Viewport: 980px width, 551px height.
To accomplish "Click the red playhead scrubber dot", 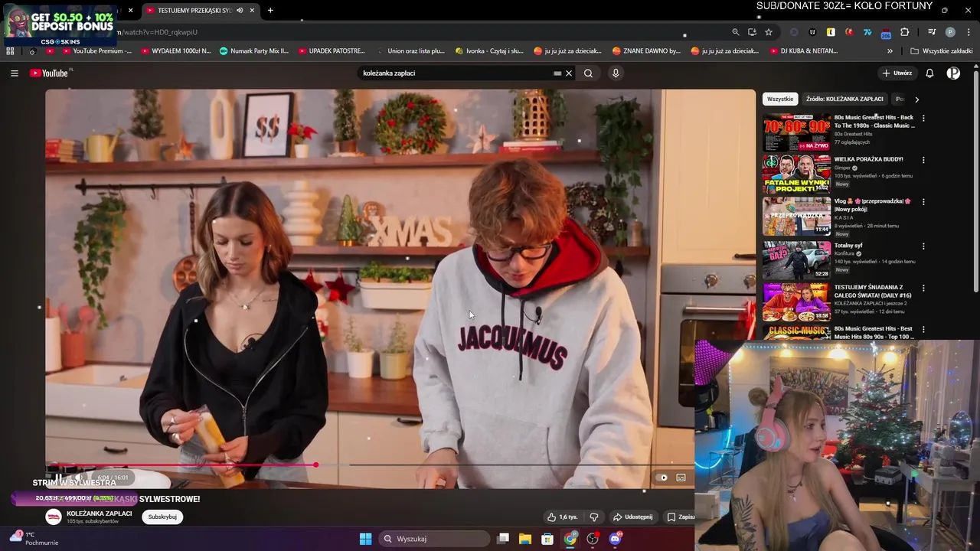I will 315,465.
